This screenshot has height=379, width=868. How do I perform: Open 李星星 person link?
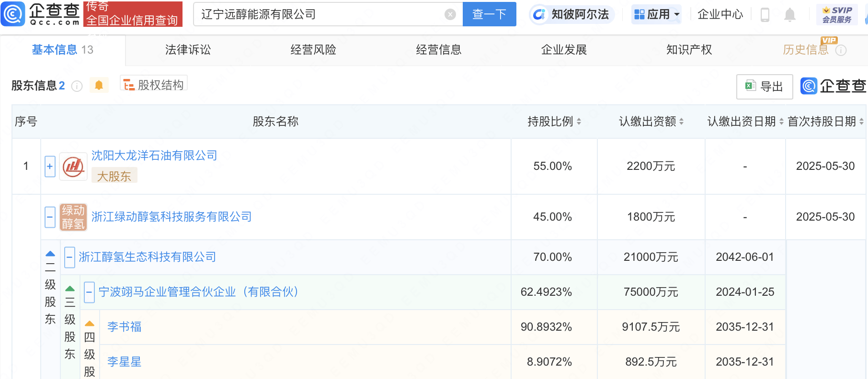[125, 362]
